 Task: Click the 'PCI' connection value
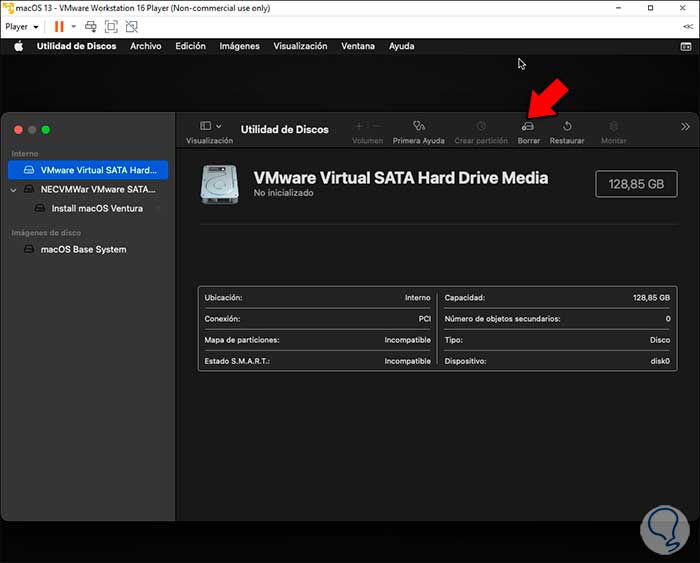point(425,319)
